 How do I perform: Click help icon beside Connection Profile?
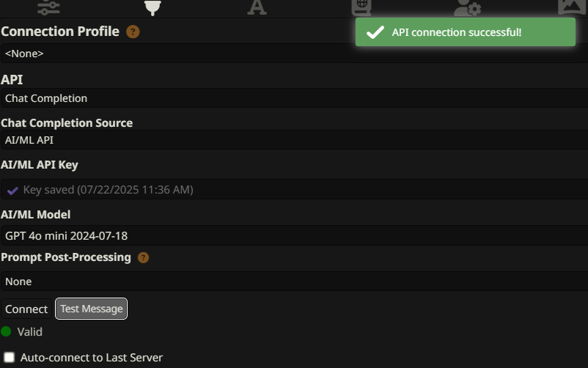tap(133, 32)
